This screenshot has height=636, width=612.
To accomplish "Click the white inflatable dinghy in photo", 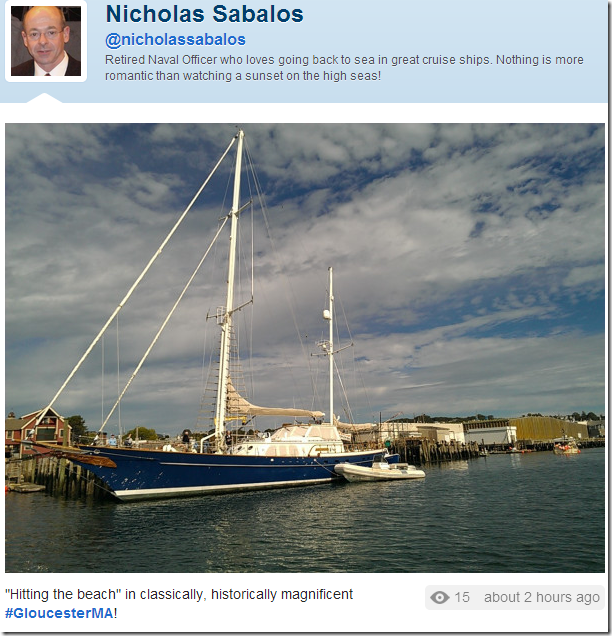I will click(x=380, y=472).
